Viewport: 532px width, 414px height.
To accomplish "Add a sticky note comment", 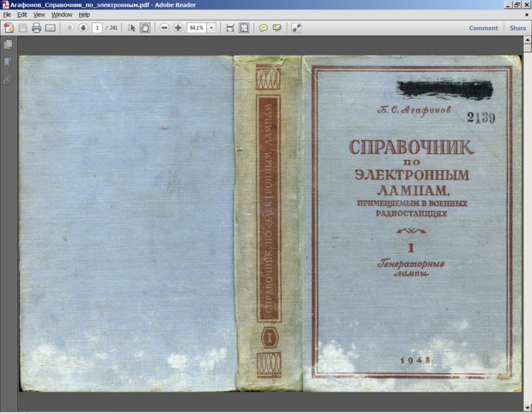I will [263, 28].
